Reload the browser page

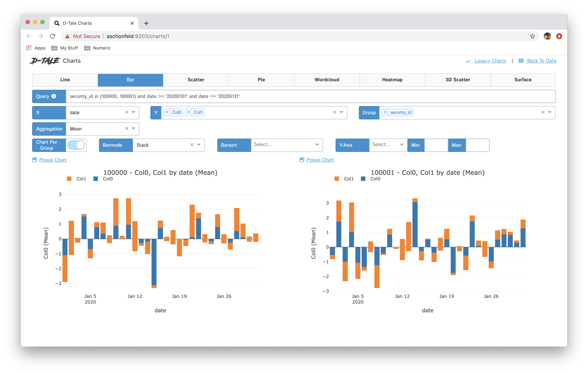pos(52,36)
